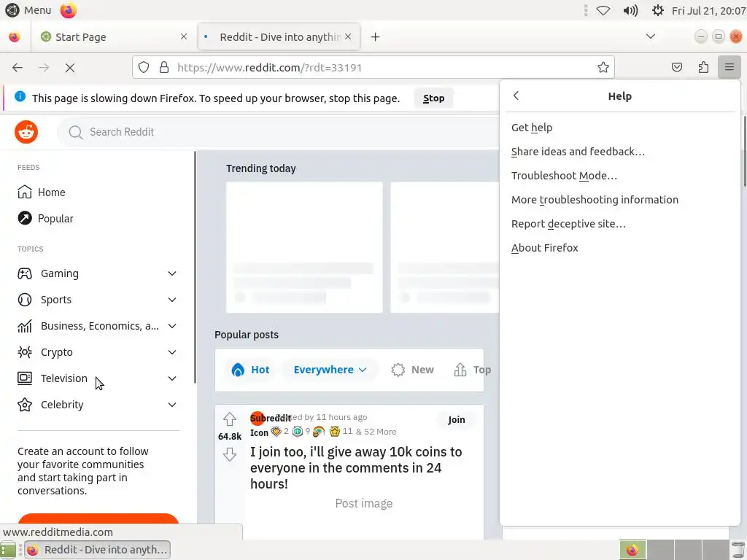
Task: Click the Business chart icon
Action: point(25,326)
